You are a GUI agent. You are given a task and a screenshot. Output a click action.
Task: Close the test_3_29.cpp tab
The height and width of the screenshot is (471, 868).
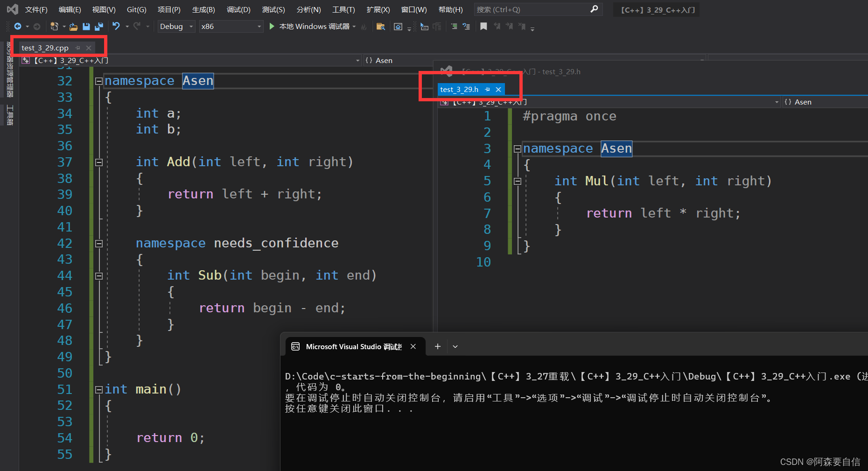pyautogui.click(x=89, y=48)
